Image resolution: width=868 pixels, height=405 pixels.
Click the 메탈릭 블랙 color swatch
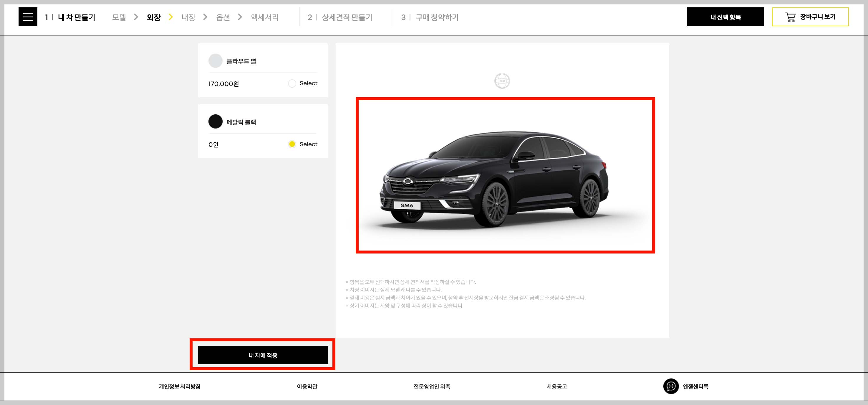(x=215, y=122)
